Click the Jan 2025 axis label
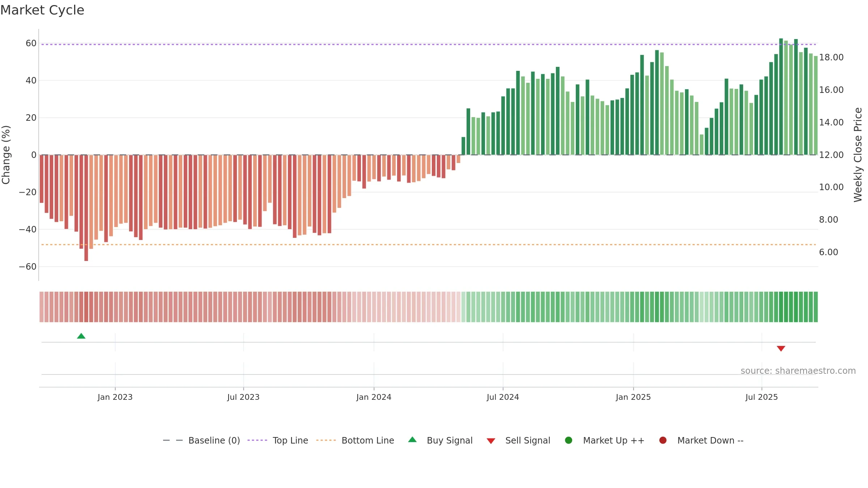The width and height of the screenshot is (868, 488). click(633, 397)
